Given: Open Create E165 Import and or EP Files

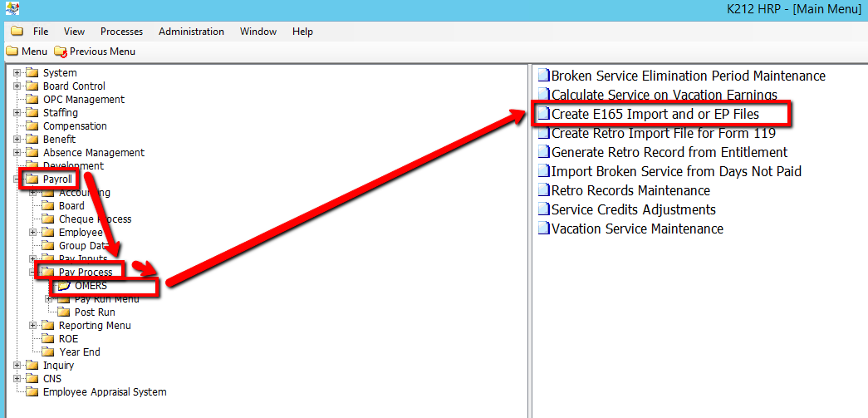Looking at the screenshot, I should [x=655, y=114].
